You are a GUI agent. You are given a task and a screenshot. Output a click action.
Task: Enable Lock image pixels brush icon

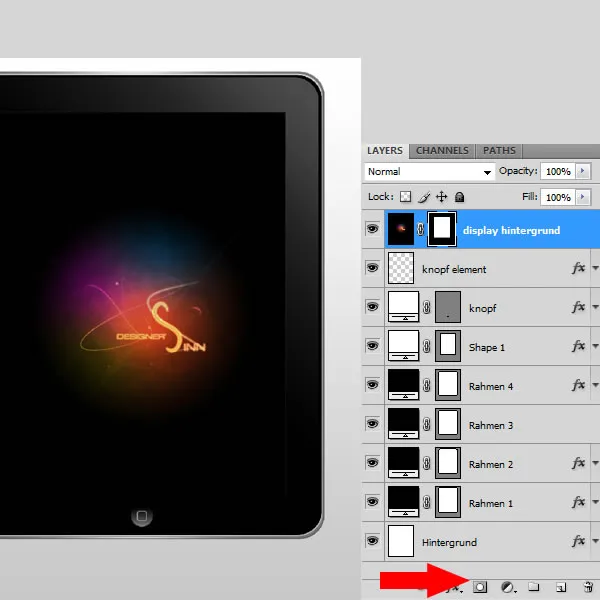[424, 197]
